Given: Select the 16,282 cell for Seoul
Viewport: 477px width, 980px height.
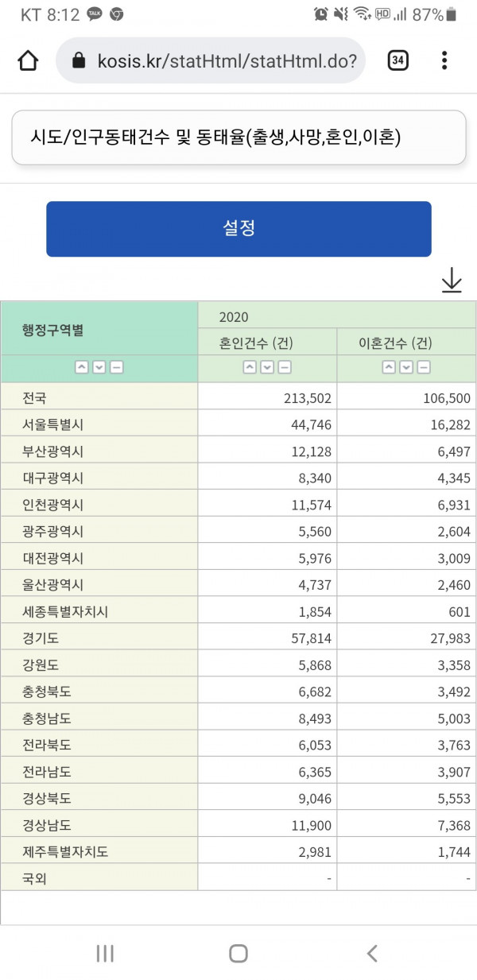Looking at the screenshot, I should (406, 424).
